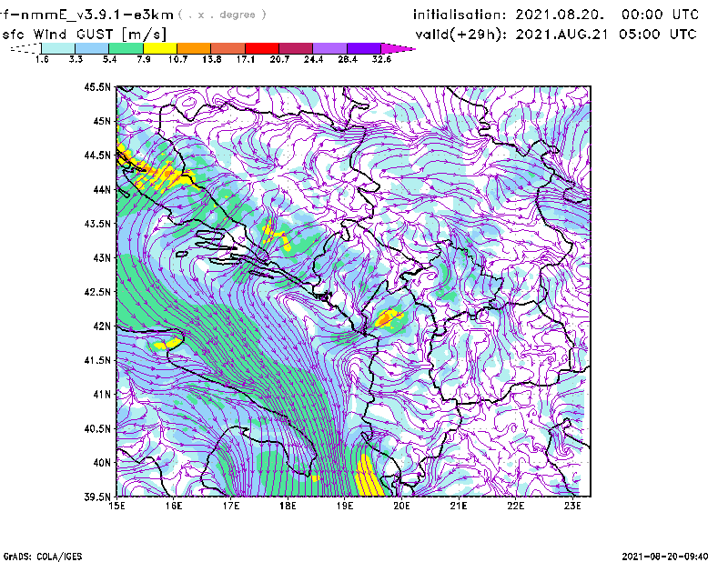Click the '39.5N' latitude label

97,497
